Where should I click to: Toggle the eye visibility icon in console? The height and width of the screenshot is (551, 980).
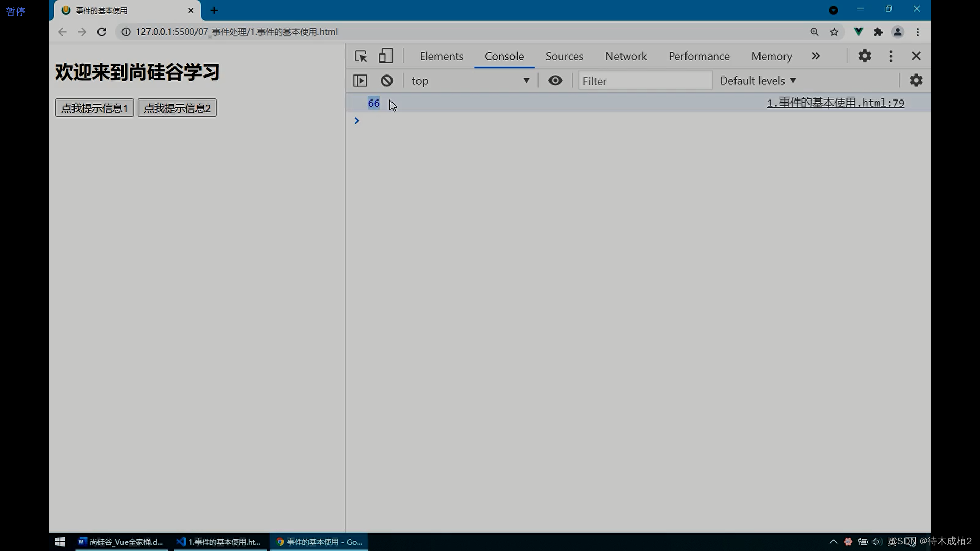(x=555, y=81)
